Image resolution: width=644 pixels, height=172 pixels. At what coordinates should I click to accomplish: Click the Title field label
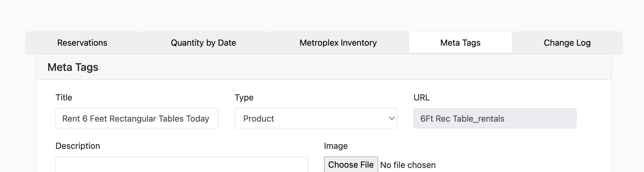(64, 97)
